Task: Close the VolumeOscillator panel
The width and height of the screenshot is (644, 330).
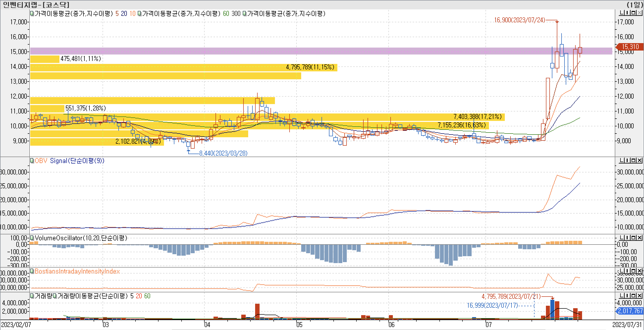Action: click(640, 238)
